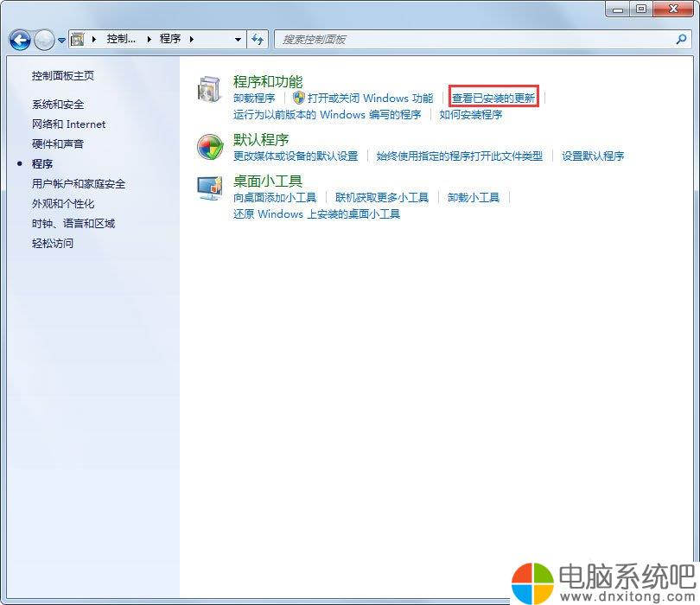The height and width of the screenshot is (605, 700).
Task: Select the 程序 breadcrumb segment
Action: point(170,39)
